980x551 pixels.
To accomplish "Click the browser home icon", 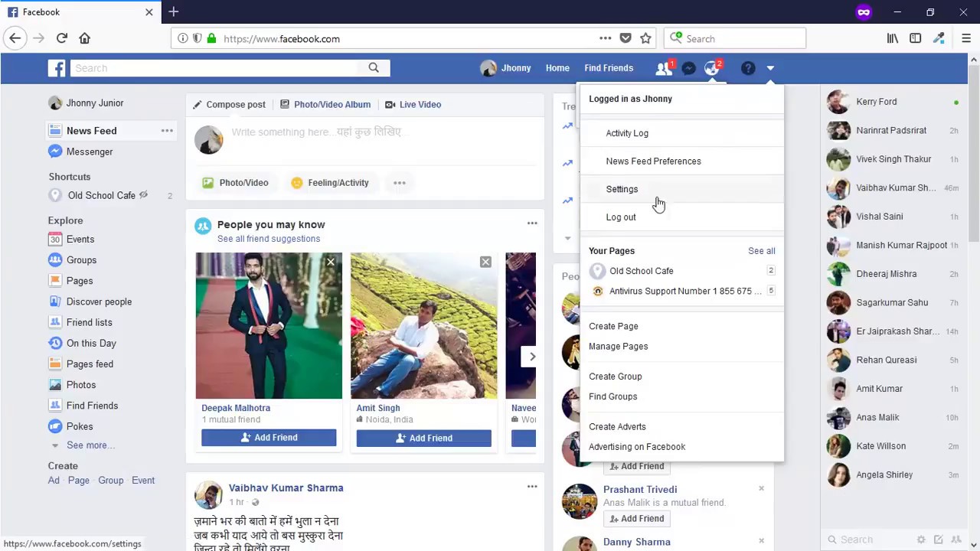I will (x=85, y=38).
